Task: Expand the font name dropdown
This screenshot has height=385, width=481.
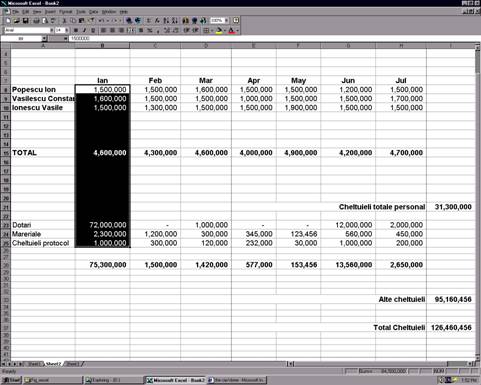Action: tap(51, 30)
